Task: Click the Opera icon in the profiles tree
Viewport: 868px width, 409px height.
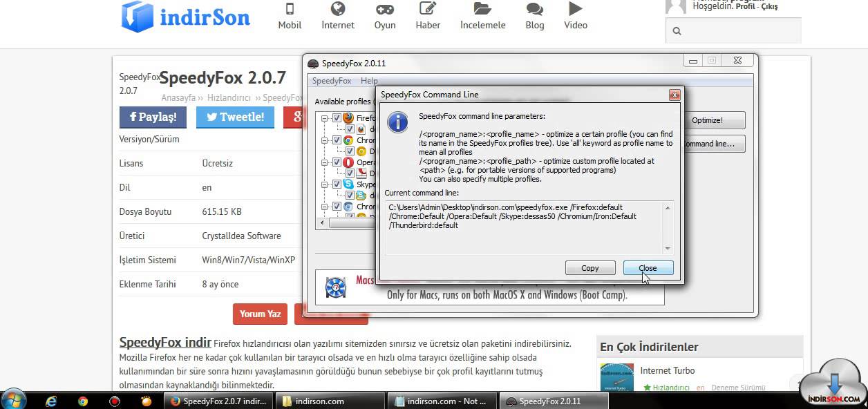Action: pyautogui.click(x=348, y=162)
